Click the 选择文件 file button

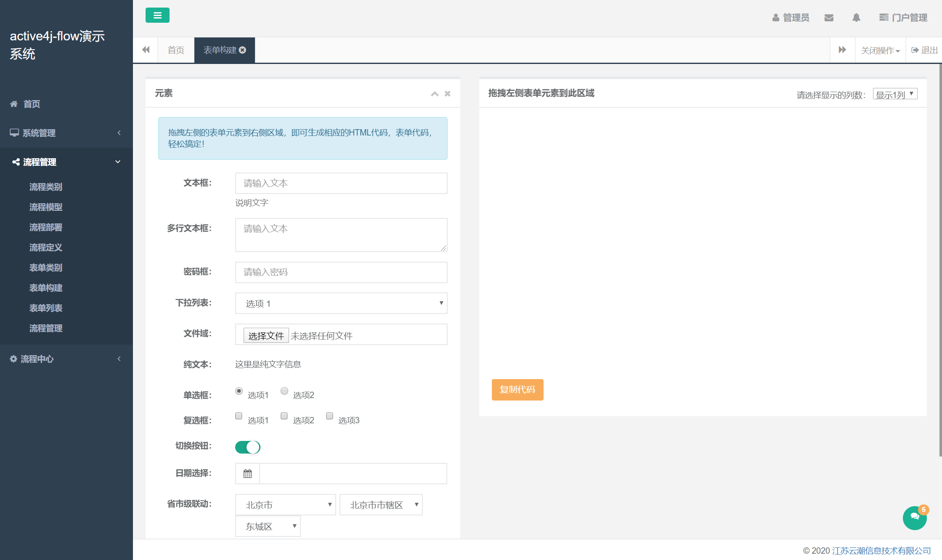266,336
